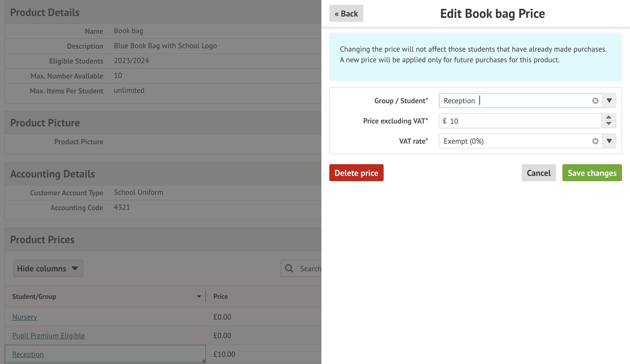Go back using the Back button

tap(346, 14)
